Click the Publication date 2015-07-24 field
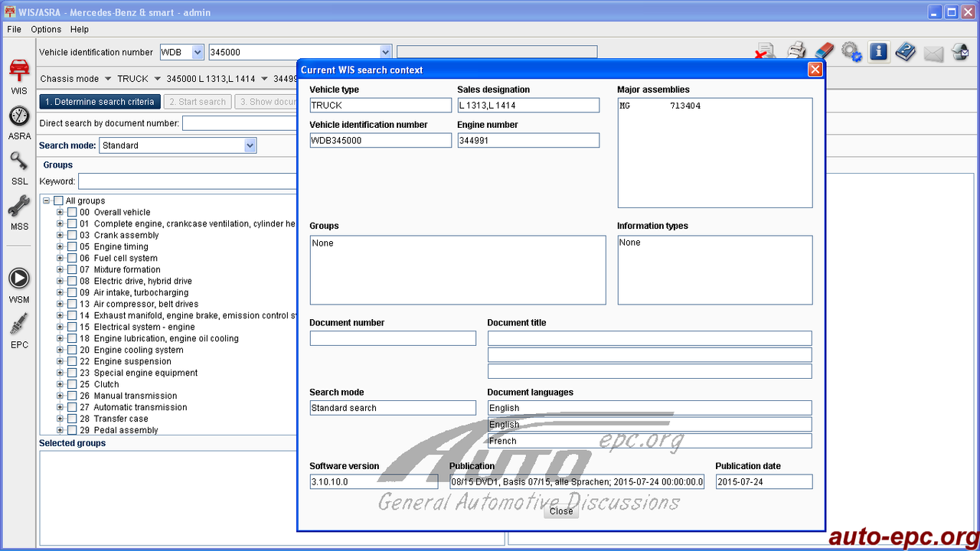 click(763, 482)
